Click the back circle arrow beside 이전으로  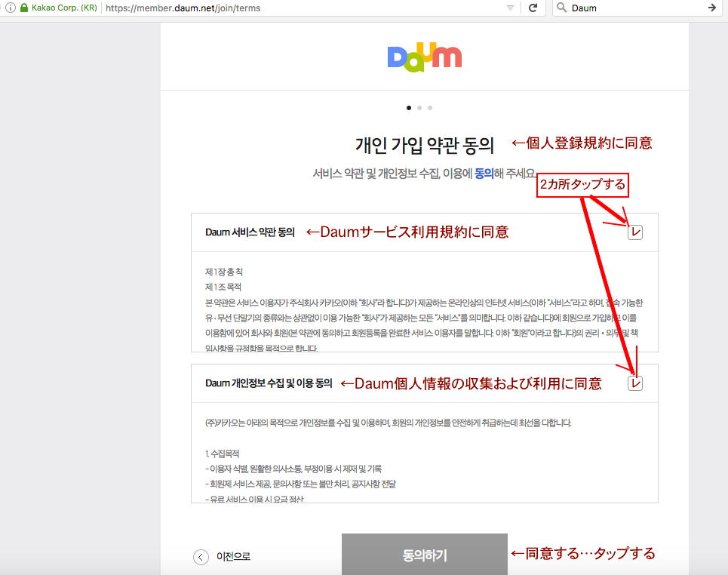[x=201, y=557]
